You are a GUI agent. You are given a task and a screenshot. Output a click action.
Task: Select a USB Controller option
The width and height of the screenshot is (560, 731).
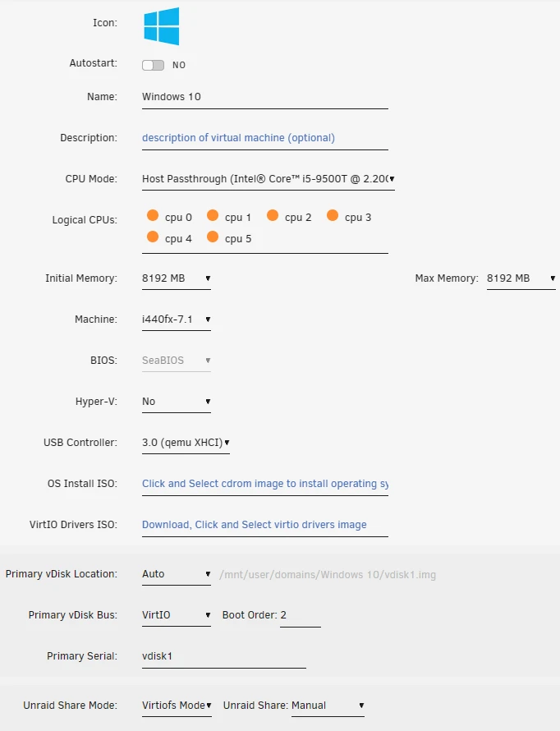pyautogui.click(x=186, y=443)
